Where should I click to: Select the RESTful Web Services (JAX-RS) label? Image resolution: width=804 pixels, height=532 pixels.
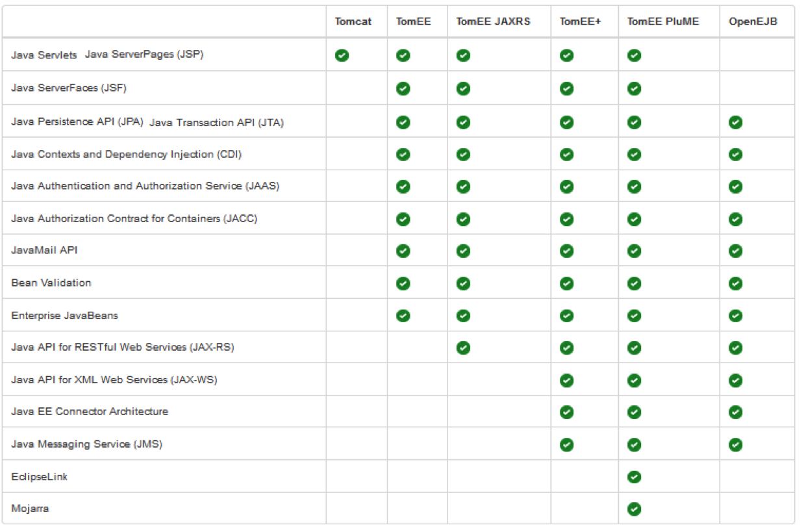click(123, 348)
